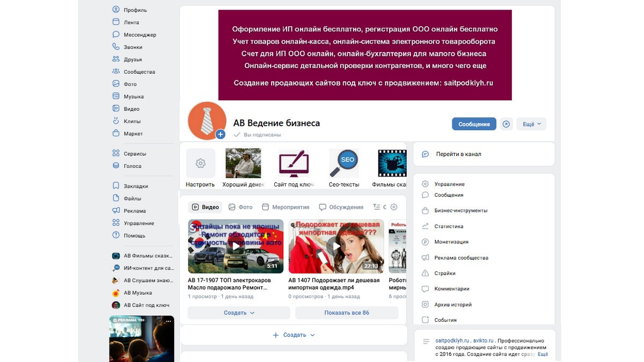Open the Звонки section icon

tap(116, 47)
